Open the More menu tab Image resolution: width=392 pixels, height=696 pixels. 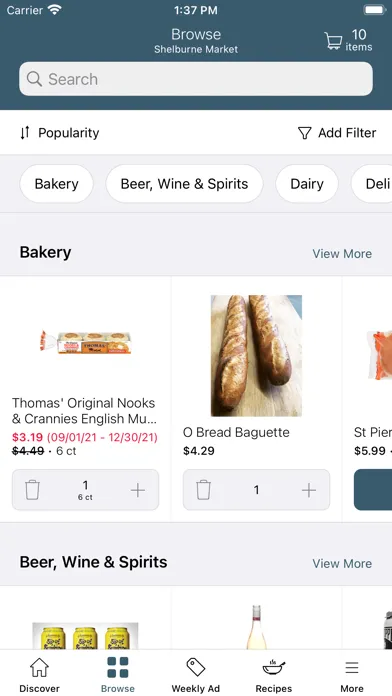(x=352, y=675)
